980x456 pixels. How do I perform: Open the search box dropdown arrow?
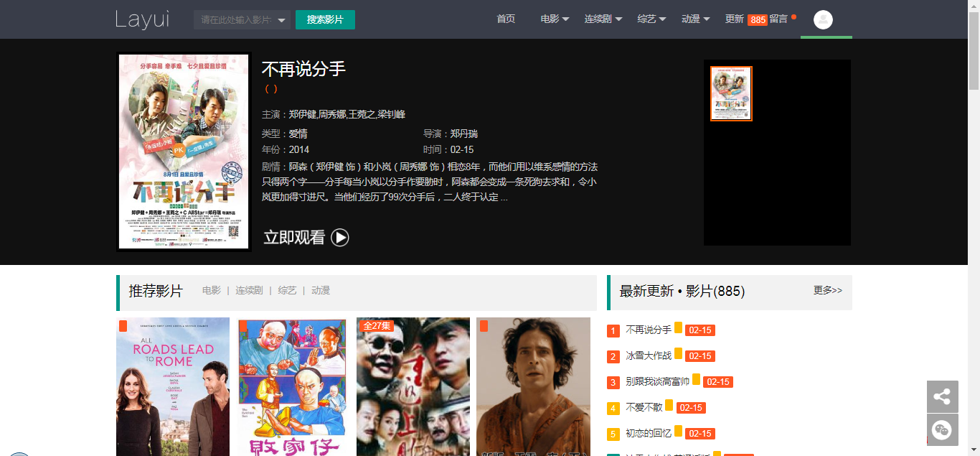283,20
